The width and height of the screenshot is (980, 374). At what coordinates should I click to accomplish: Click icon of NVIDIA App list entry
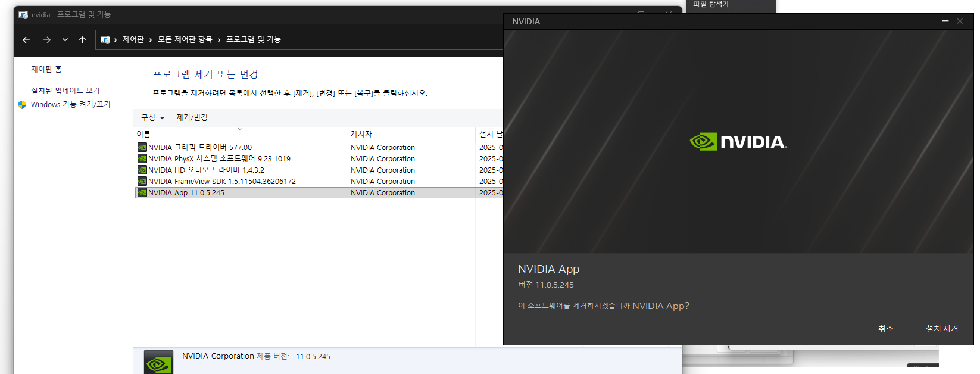click(142, 192)
